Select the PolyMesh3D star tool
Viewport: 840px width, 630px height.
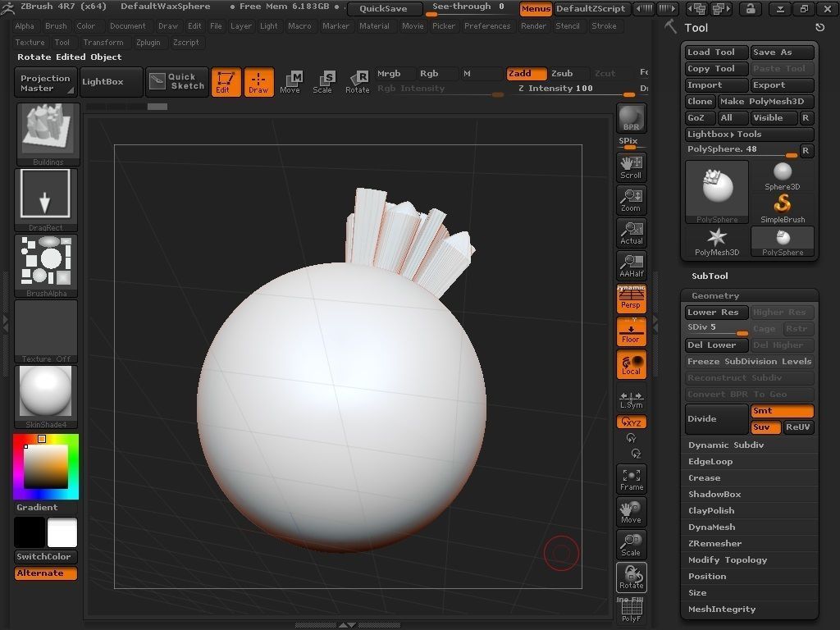coord(716,242)
